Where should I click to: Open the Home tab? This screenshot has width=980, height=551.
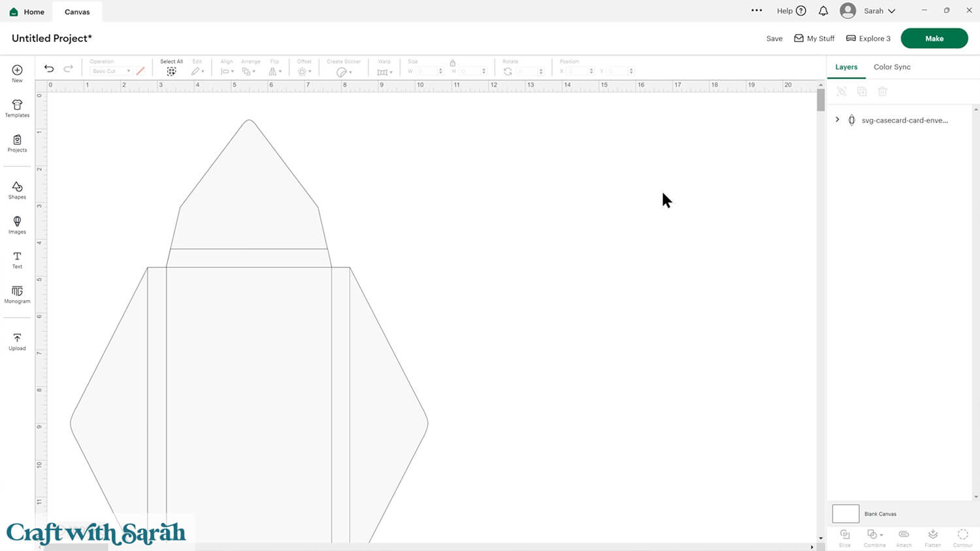click(27, 12)
